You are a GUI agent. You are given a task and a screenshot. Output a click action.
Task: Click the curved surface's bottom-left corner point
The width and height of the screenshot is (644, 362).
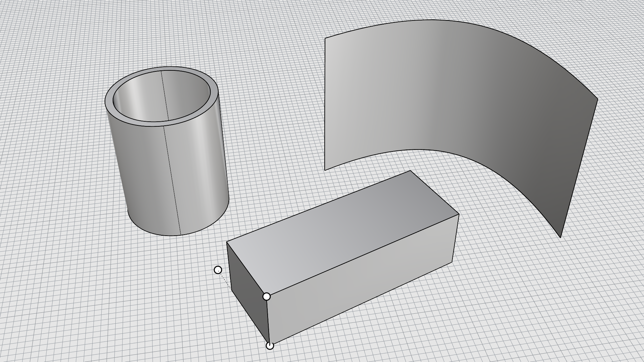(325, 170)
